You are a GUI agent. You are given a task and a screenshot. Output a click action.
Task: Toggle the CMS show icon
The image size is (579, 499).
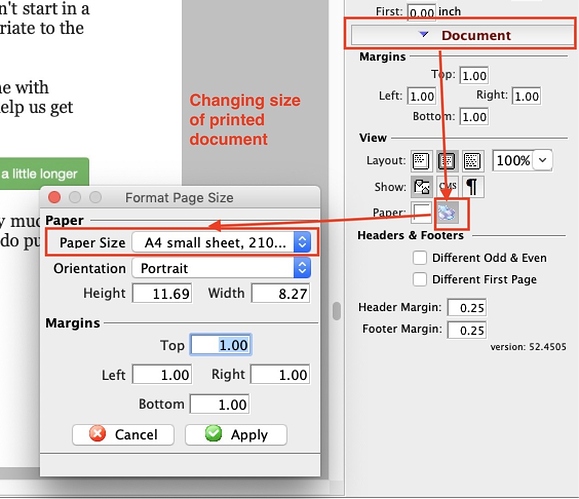[448, 187]
